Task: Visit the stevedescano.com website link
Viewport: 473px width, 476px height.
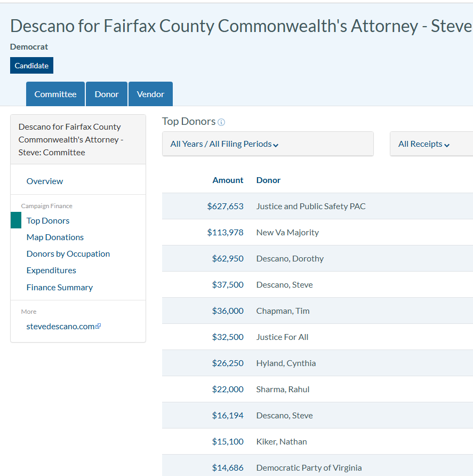Action: (60, 326)
